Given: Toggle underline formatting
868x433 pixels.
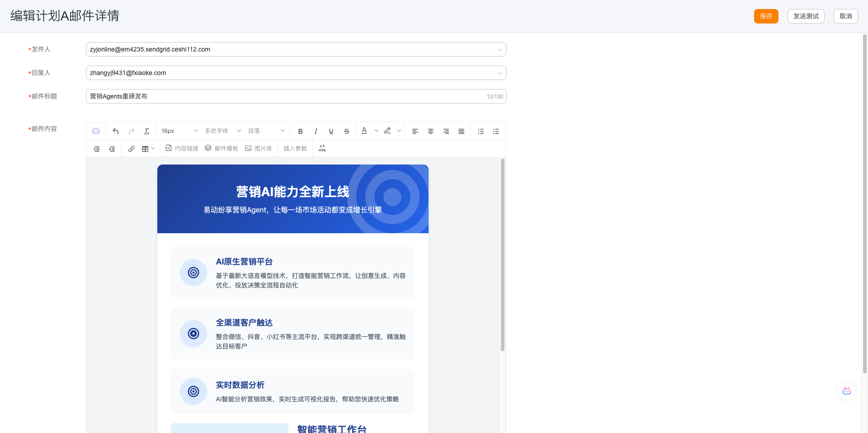Looking at the screenshot, I should pos(331,131).
